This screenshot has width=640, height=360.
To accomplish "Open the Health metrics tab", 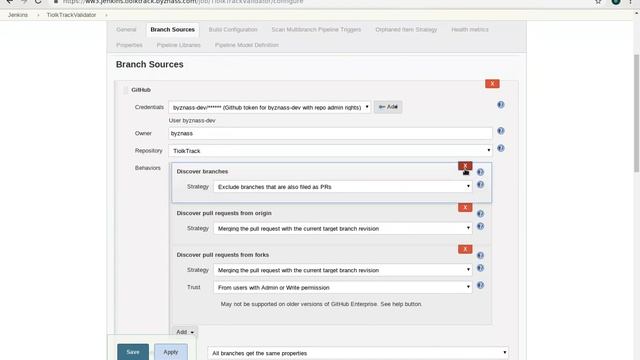I will (470, 30).
